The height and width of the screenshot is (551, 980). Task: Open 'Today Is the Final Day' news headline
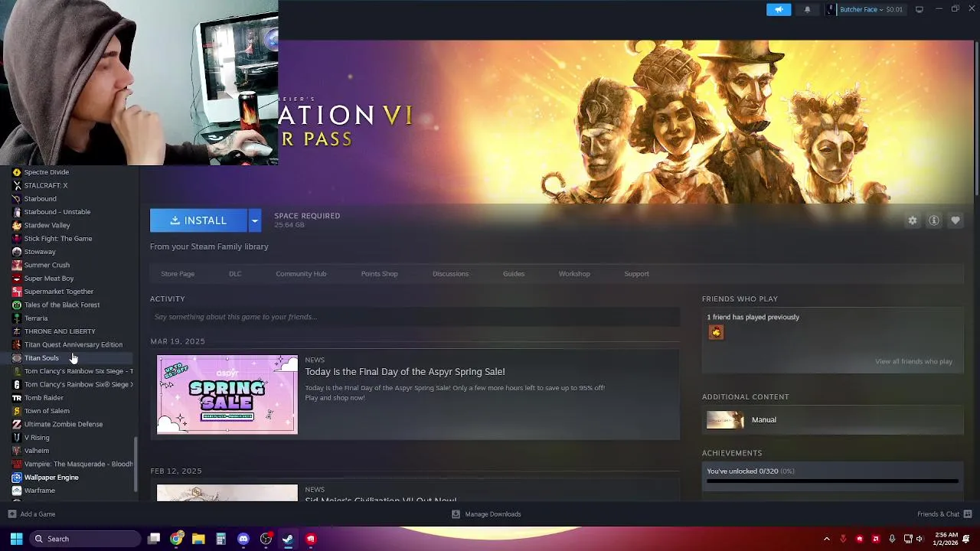[x=405, y=372]
